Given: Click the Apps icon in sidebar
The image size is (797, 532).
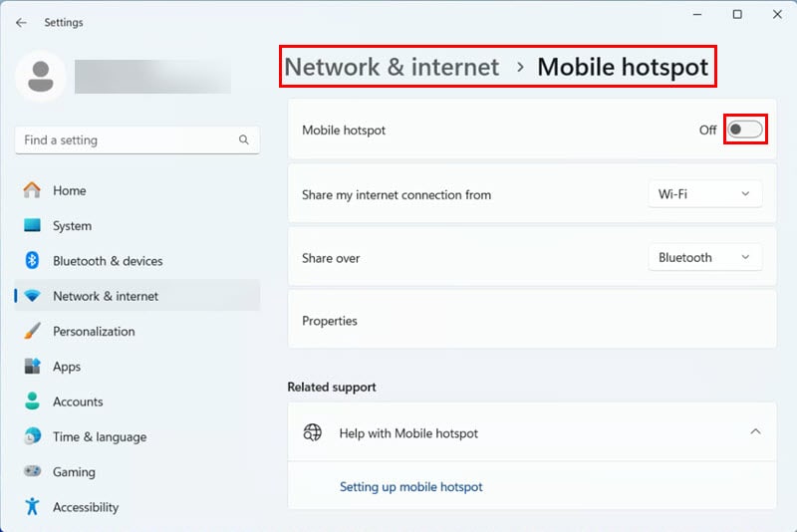Looking at the screenshot, I should point(32,366).
